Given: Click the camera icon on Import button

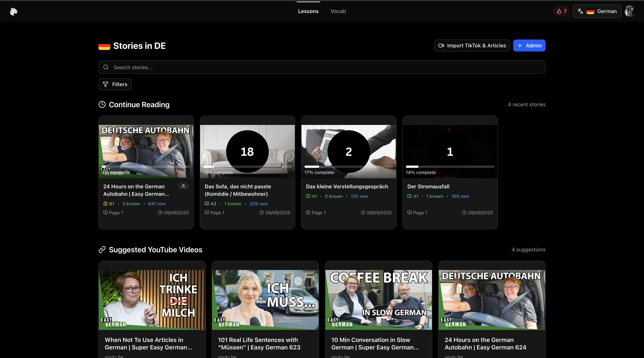Looking at the screenshot, I should point(441,45).
